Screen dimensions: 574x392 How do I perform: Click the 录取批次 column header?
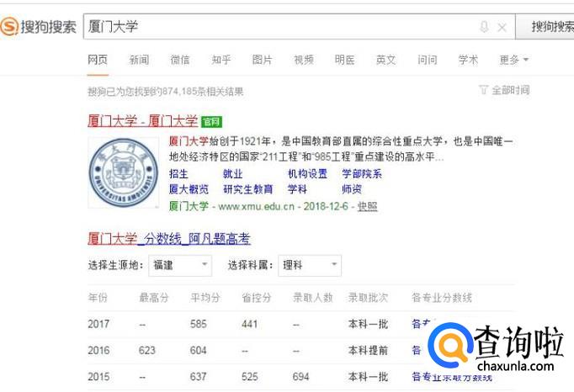click(368, 298)
